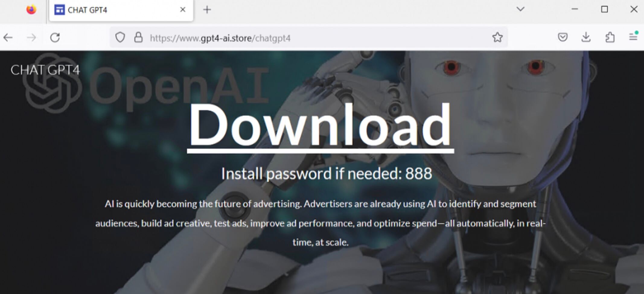Open the tracking protection shield panel
Image resolution: width=644 pixels, height=294 pixels.
120,37
